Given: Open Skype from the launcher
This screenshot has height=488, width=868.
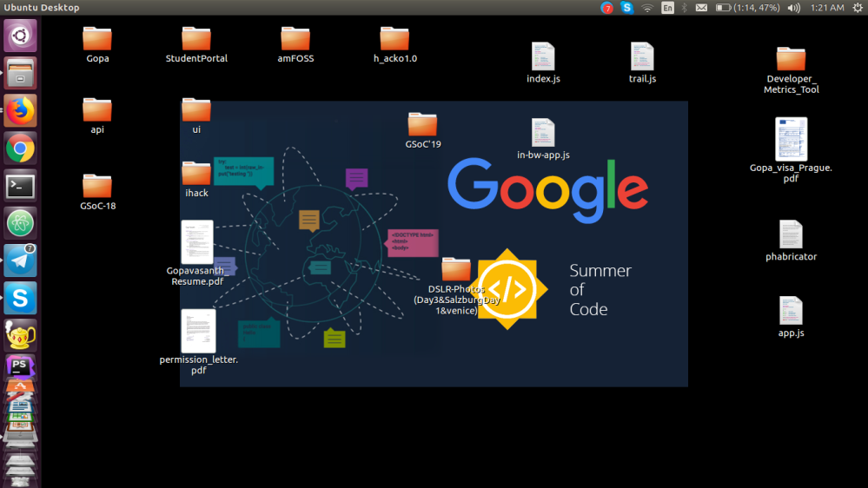Looking at the screenshot, I should pyautogui.click(x=21, y=298).
